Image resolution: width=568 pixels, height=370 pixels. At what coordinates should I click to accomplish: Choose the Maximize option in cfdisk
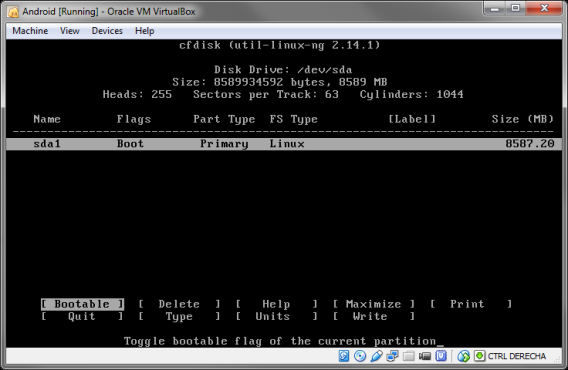373,304
